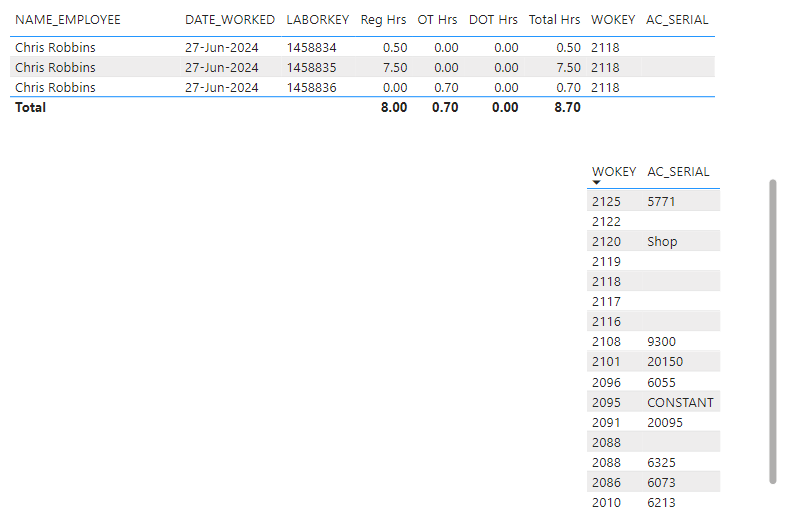The width and height of the screenshot is (801, 521).
Task: Select WOKEY 2086 row
Action: 653,482
